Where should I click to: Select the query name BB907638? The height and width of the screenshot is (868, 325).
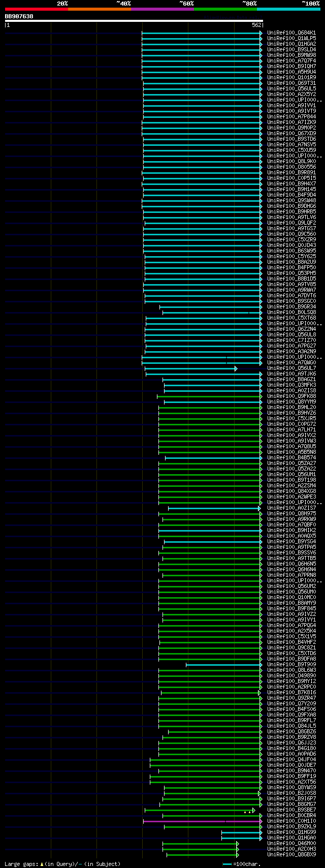pos(19,16)
